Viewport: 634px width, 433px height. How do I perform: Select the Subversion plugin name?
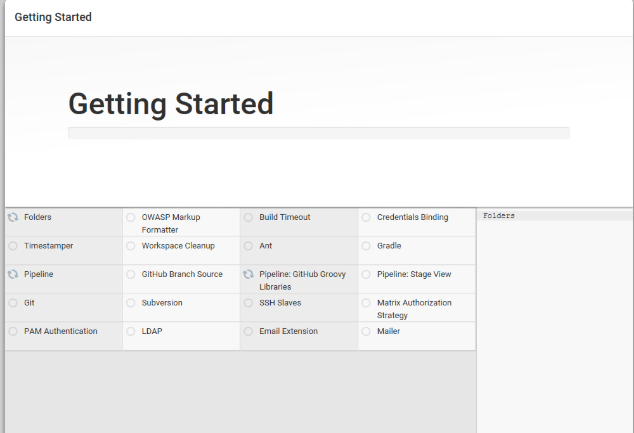coord(162,303)
